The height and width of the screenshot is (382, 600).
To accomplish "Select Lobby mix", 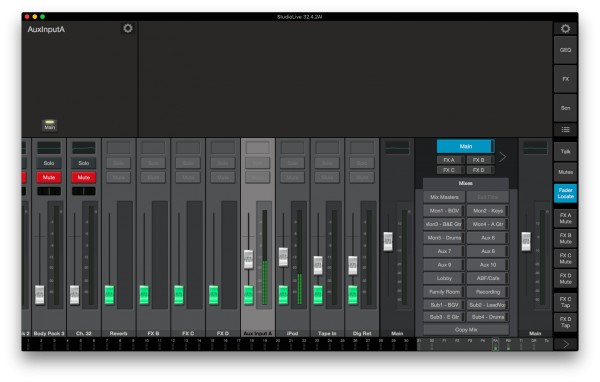I will [x=444, y=278].
